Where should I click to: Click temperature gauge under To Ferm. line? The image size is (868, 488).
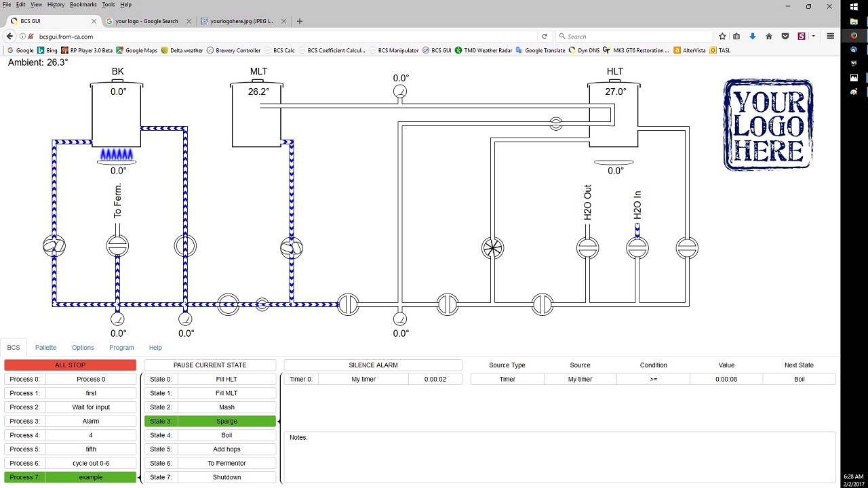[117, 319]
